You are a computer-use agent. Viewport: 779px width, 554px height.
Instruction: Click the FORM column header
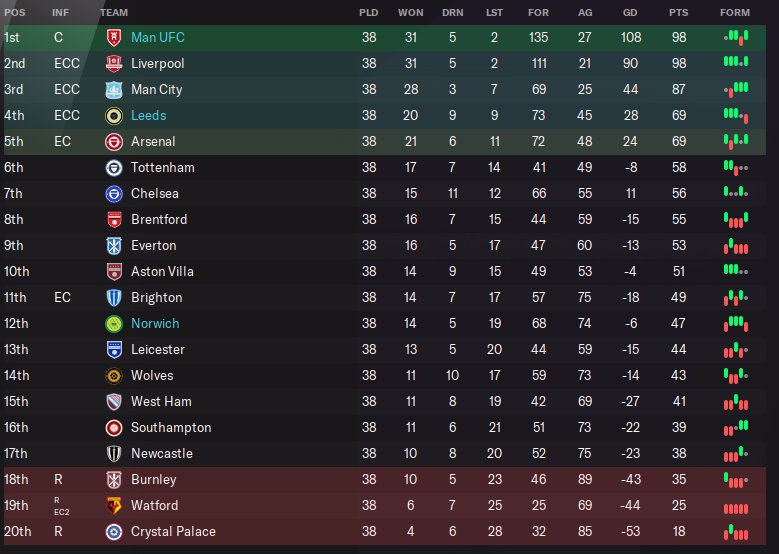point(735,12)
